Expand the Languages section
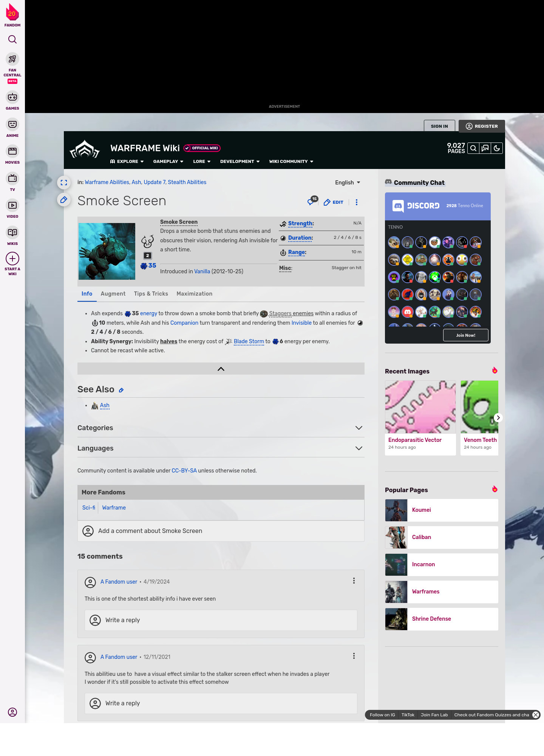This screenshot has height=756, width=544. point(221,448)
